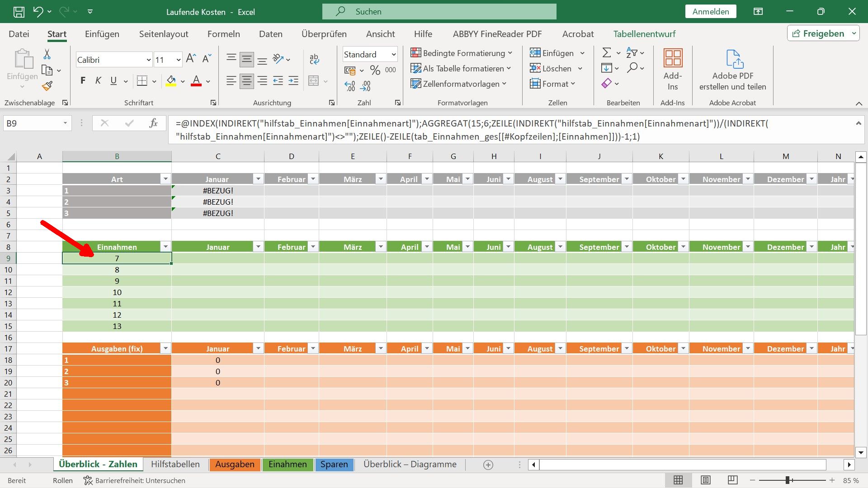This screenshot has width=868, height=488.
Task: Click the Increase font size icon
Action: 191,59
